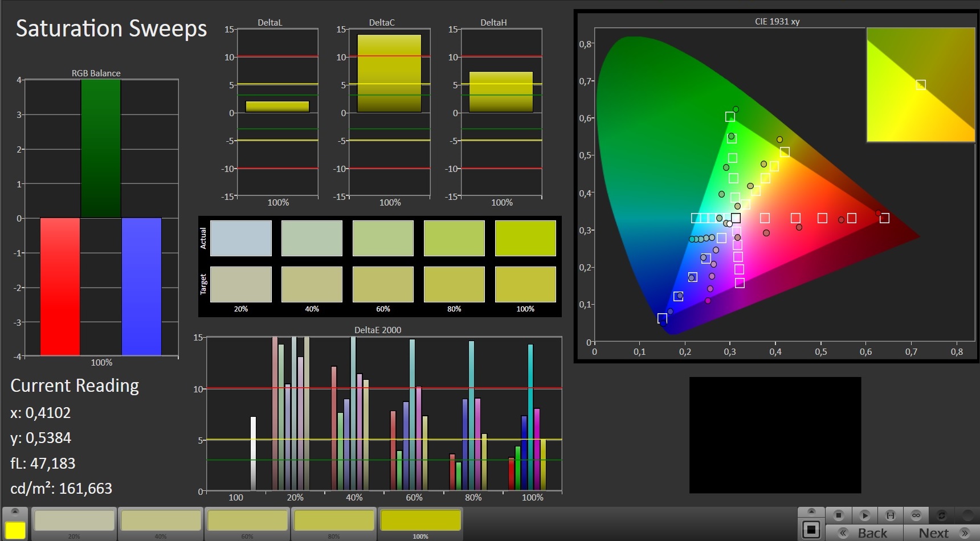Click the cd/m²: 161,663 reading
This screenshot has width=980, height=541.
tap(61, 489)
